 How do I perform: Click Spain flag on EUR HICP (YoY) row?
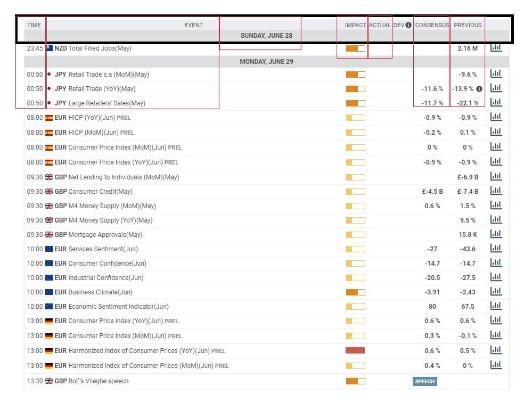click(49, 118)
